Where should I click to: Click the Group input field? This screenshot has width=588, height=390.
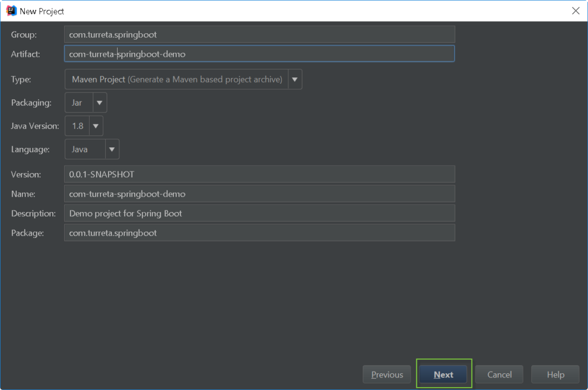[260, 34]
